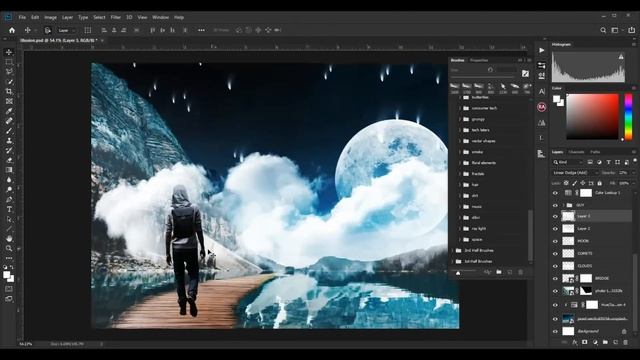
Task: Click the red color picker field
Action: coord(592,117)
